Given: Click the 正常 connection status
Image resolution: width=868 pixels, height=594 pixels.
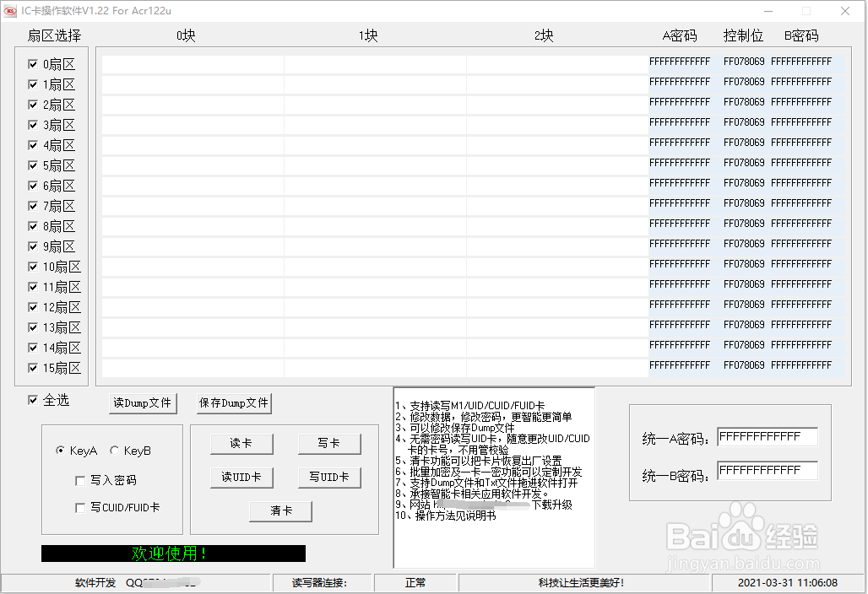Looking at the screenshot, I should [415, 583].
